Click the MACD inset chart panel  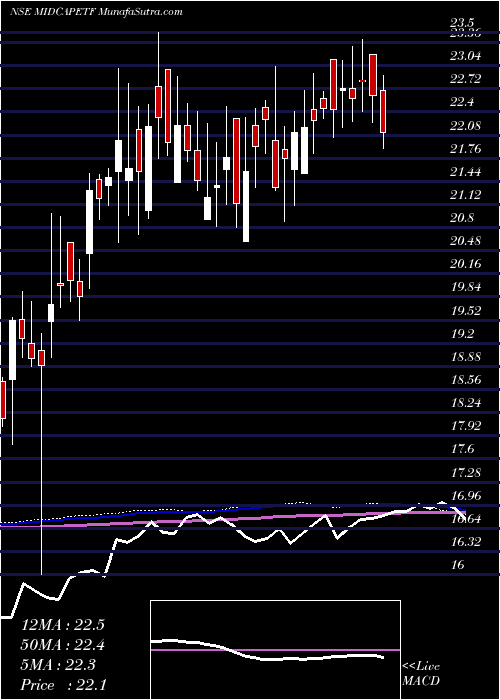[276, 650]
